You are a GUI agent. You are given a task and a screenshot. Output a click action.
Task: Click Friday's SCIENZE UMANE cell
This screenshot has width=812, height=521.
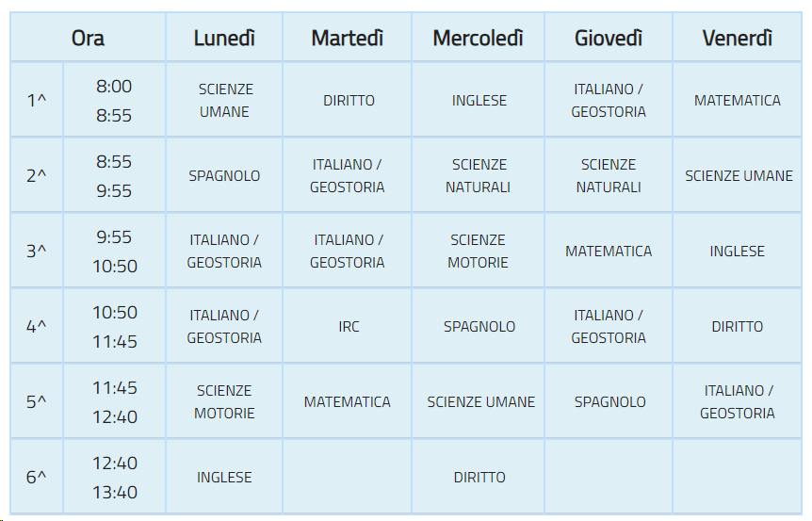click(737, 175)
